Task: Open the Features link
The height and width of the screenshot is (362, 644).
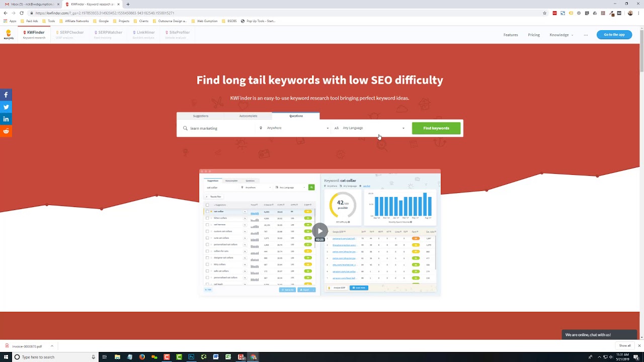Action: (x=511, y=35)
